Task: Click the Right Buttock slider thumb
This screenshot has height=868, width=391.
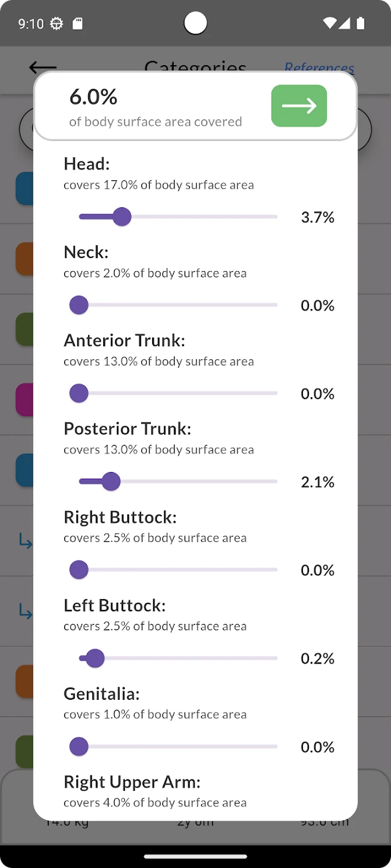Action: (79, 570)
